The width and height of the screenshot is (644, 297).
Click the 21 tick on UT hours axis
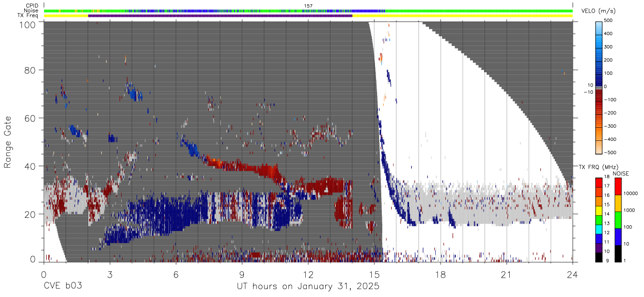coord(507,274)
